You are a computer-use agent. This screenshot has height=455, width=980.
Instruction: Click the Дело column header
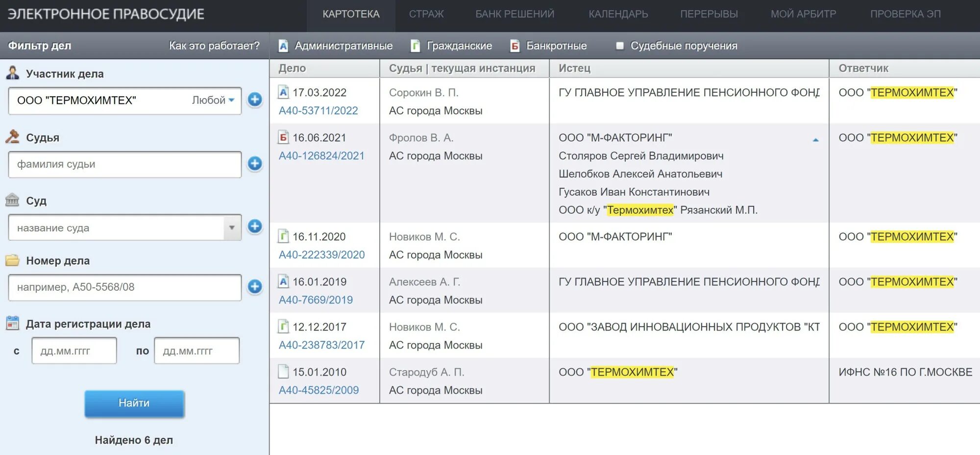pyautogui.click(x=324, y=68)
